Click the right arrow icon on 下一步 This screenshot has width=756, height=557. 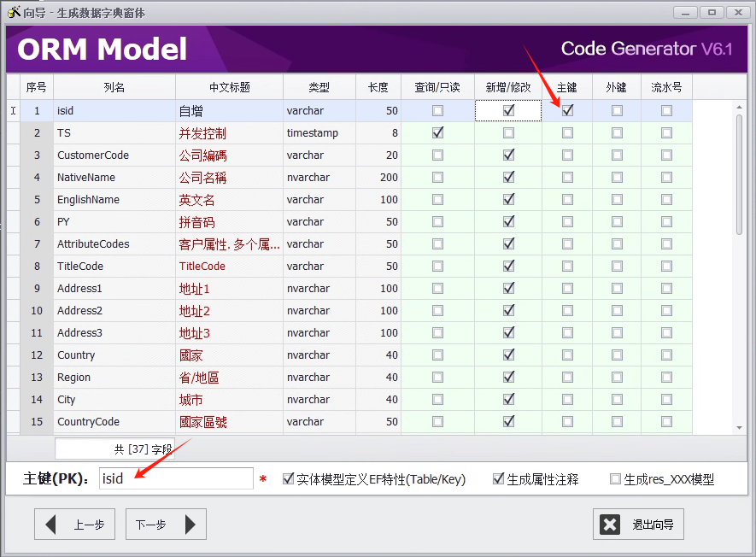190,525
